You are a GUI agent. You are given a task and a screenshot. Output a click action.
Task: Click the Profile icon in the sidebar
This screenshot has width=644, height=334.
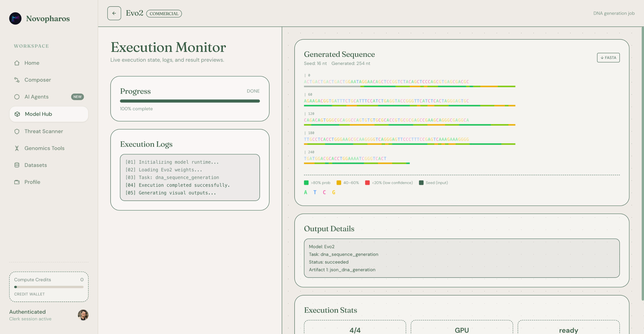17,182
